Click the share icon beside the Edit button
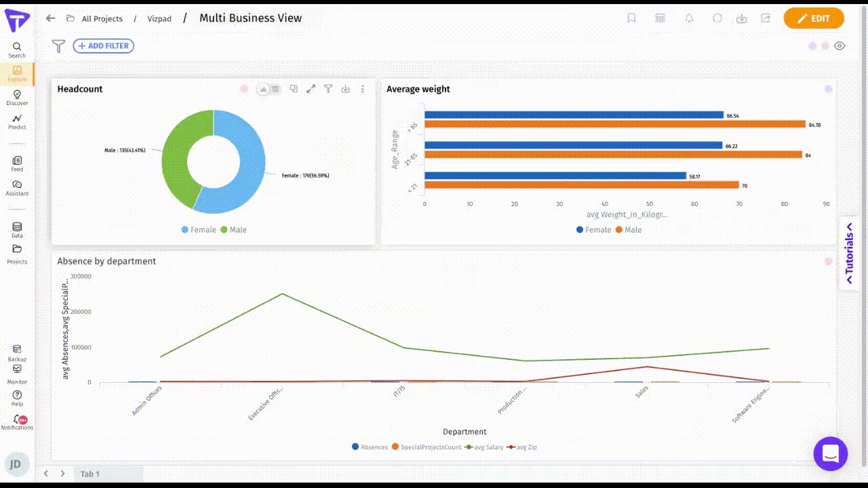Viewport: 868px width, 488px height. point(766,18)
